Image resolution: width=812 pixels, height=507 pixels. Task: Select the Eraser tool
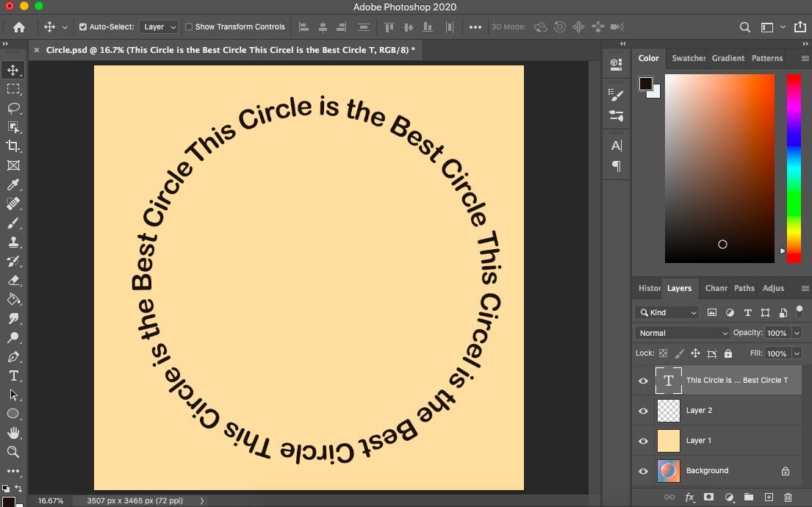click(x=13, y=280)
